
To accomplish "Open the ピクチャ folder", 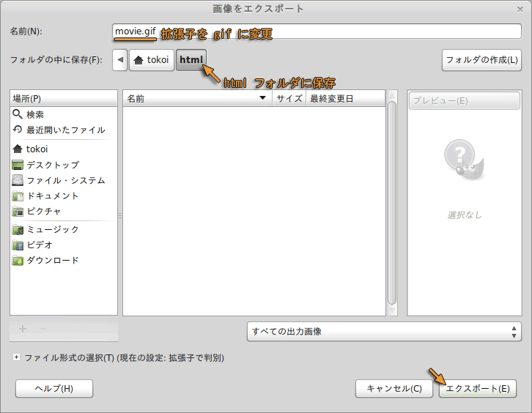I will [43, 211].
